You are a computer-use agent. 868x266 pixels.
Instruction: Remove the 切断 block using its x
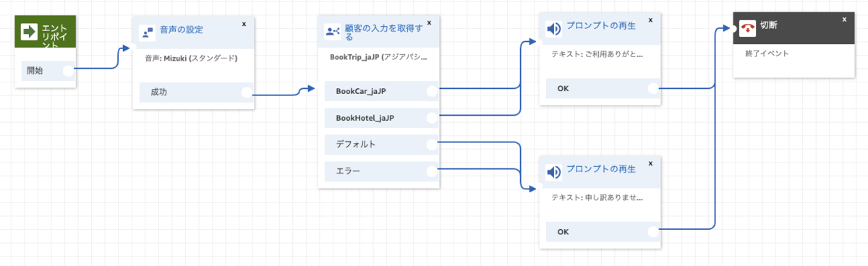click(x=844, y=19)
